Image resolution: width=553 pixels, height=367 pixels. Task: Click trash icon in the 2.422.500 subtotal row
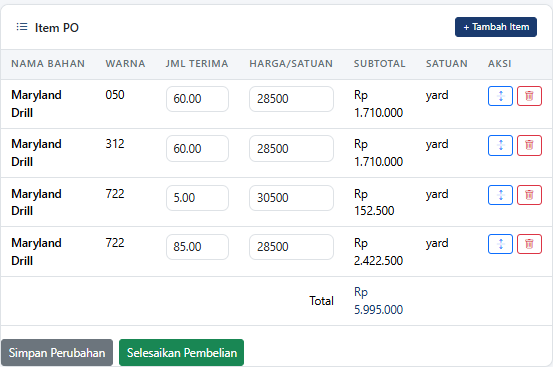[529, 244]
